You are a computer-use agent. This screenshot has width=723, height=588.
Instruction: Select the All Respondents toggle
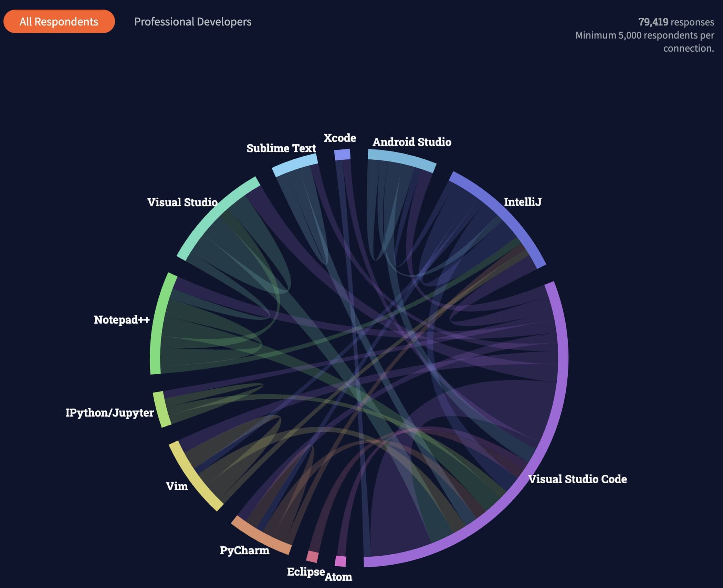(59, 21)
